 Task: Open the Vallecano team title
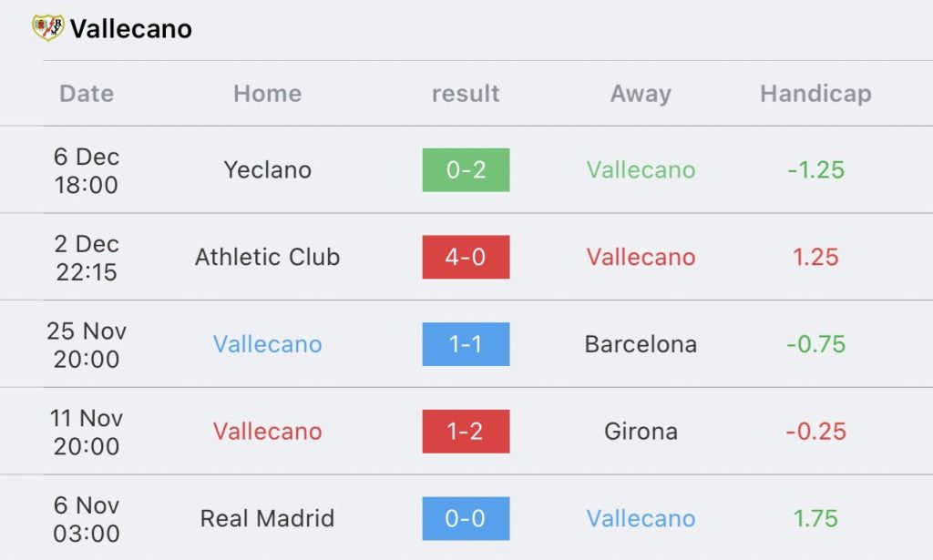pos(131,28)
